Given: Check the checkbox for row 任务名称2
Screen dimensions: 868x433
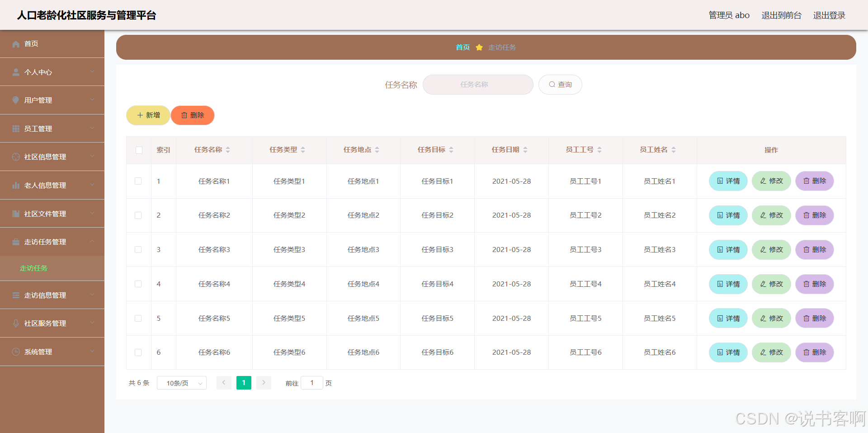Looking at the screenshot, I should (x=138, y=215).
